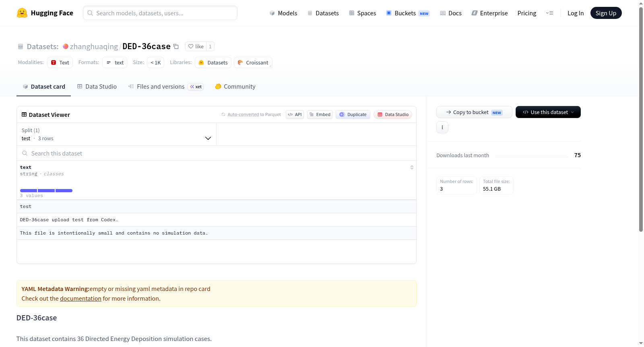The height and width of the screenshot is (347, 644).
Task: Open zhanghuaqing user profile link
Action: [x=94, y=46]
